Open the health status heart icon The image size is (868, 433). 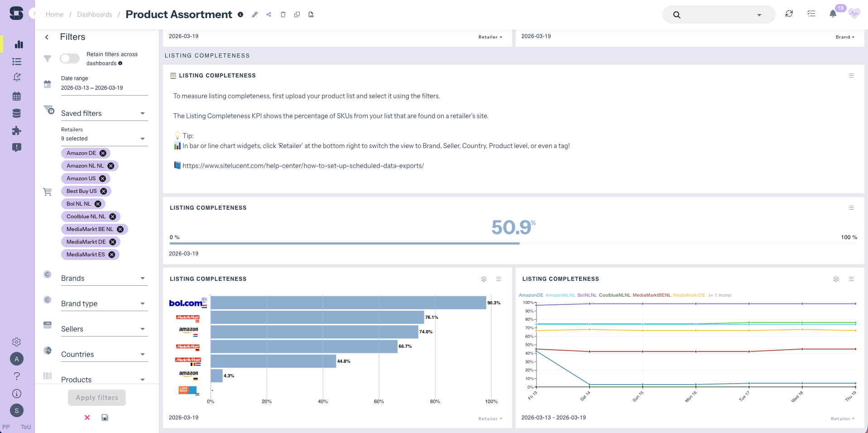point(854,13)
